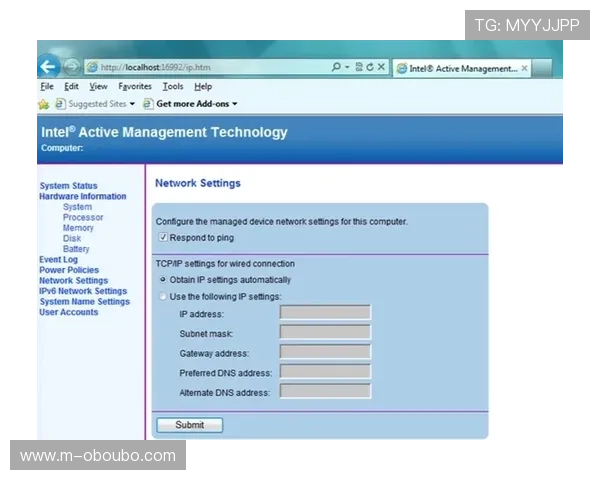Open the System hardware sub-link
Image resolution: width=600 pixels, height=480 pixels.
click(x=77, y=207)
